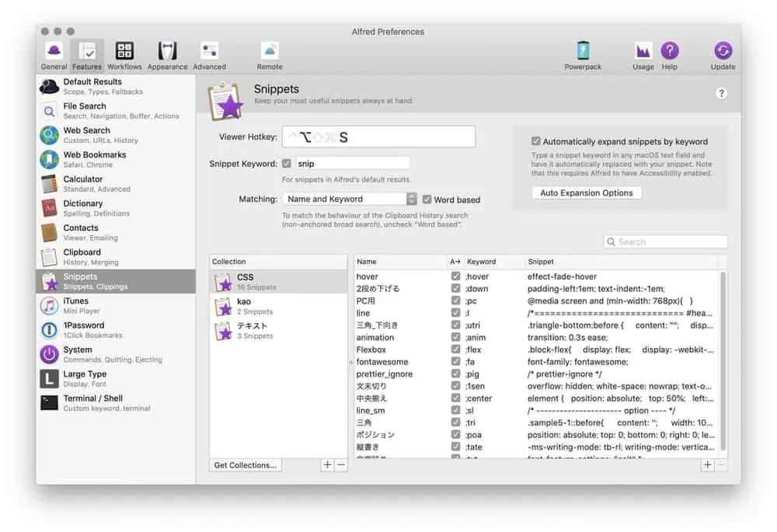
Task: Click the snippet list vertical scrollbar
Action: tap(724, 357)
